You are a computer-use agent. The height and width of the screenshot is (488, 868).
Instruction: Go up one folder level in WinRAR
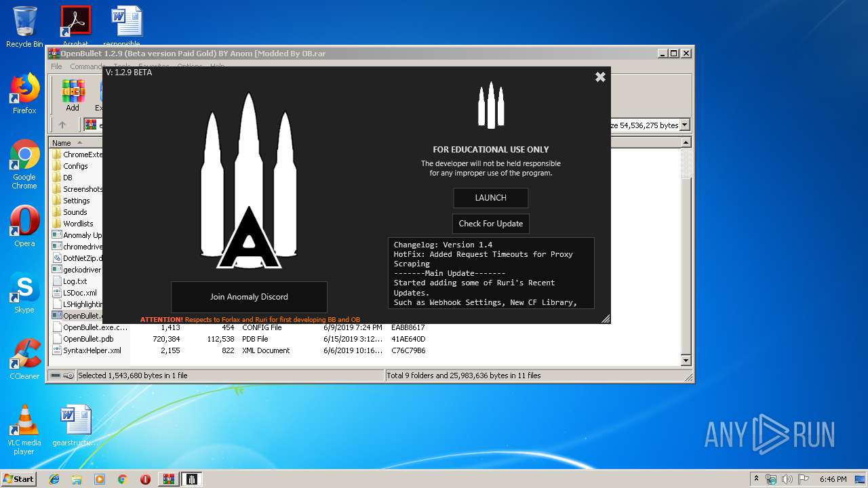click(62, 125)
